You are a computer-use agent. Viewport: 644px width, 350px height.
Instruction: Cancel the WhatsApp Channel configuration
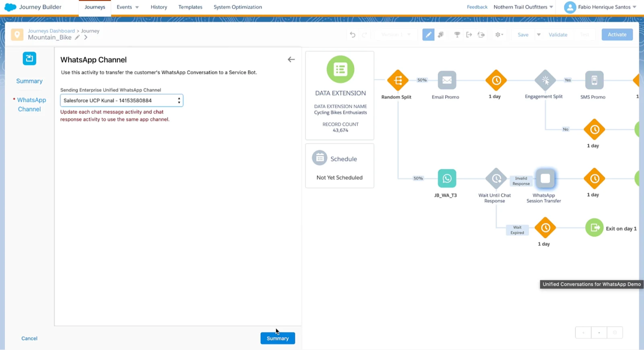coord(29,338)
